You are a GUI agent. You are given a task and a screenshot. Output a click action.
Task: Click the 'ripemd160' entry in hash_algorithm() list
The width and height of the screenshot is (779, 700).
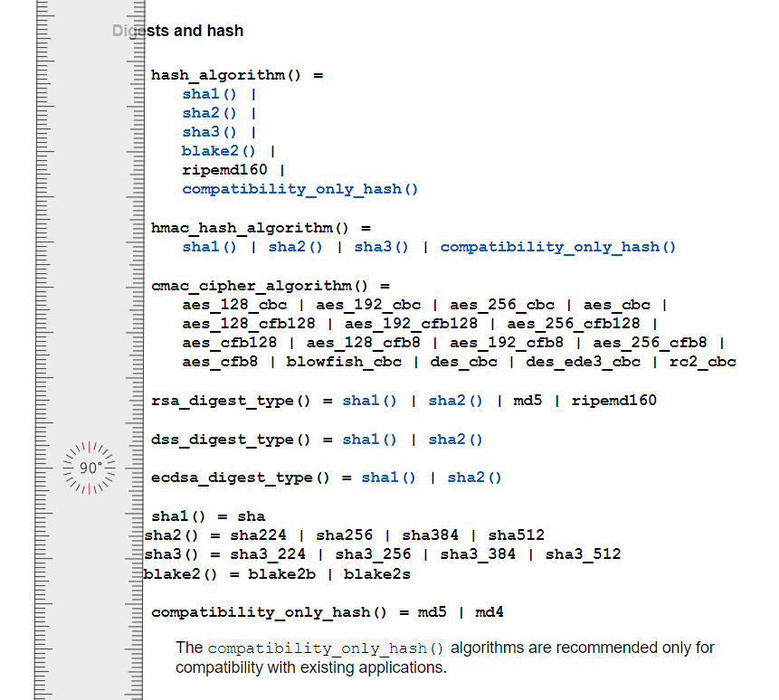(x=224, y=170)
